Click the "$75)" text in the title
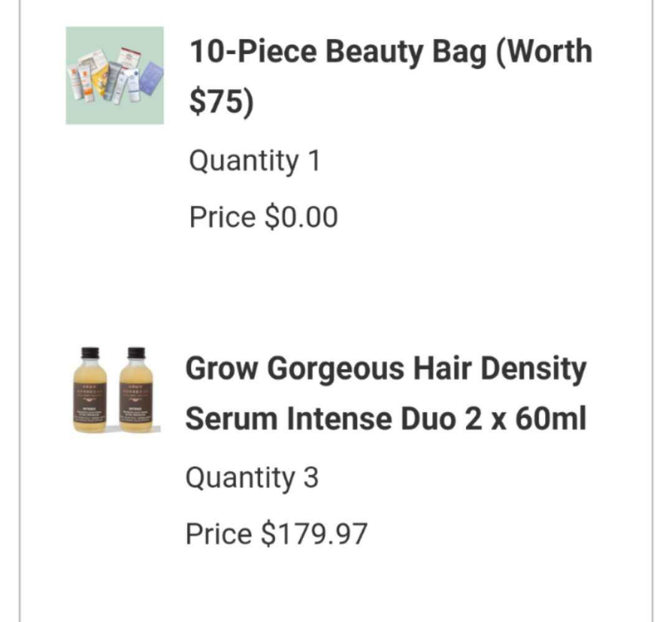672x622 pixels. (x=222, y=102)
